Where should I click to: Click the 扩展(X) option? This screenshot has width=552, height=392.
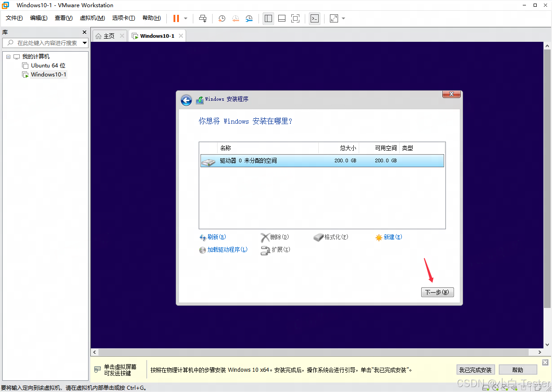[276, 250]
